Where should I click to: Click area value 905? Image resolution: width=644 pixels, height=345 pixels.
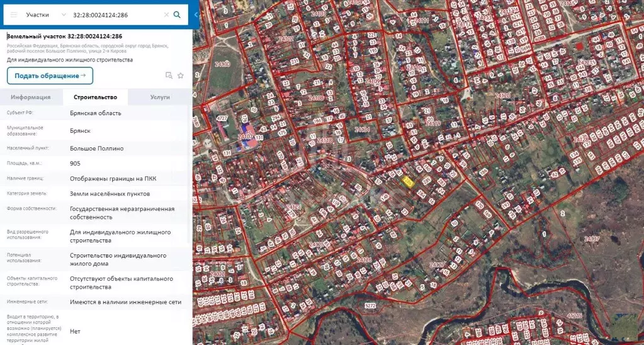75,164
